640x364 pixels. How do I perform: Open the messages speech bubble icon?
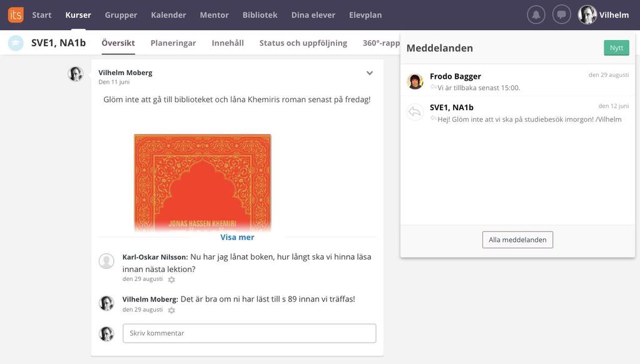click(x=562, y=15)
